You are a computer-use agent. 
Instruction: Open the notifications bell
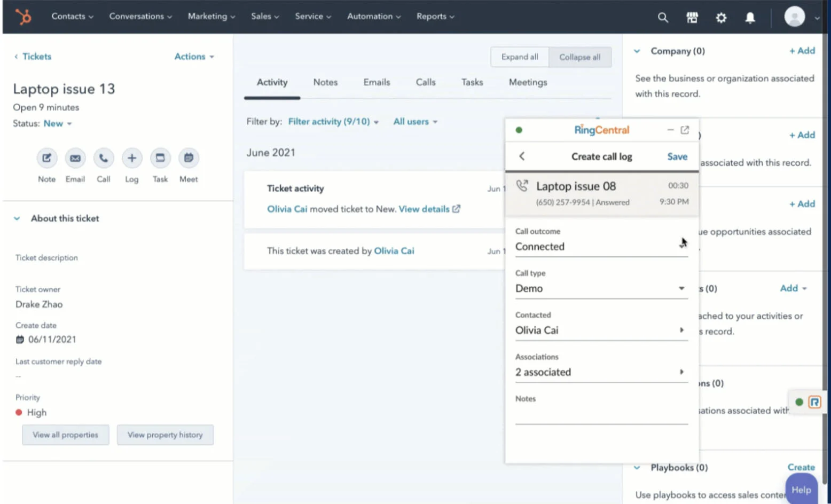[x=750, y=18]
